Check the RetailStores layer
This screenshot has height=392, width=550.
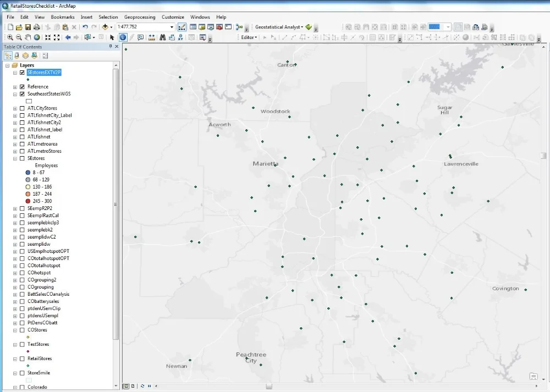pyautogui.click(x=22, y=358)
